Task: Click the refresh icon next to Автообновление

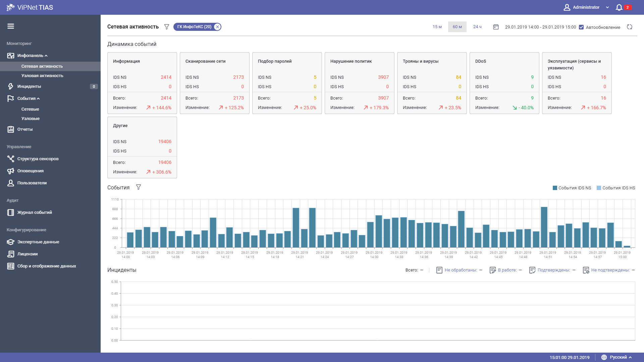Action: (630, 27)
